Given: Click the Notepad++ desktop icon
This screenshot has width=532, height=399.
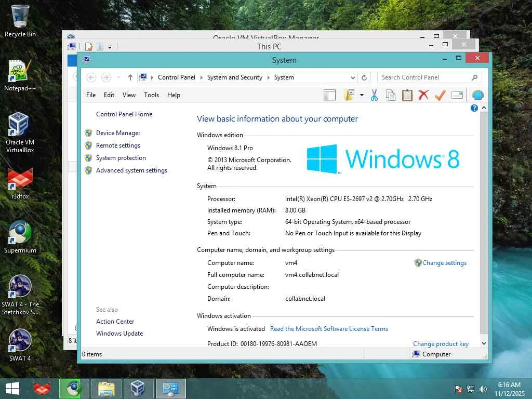Looking at the screenshot, I should pyautogui.click(x=20, y=75).
